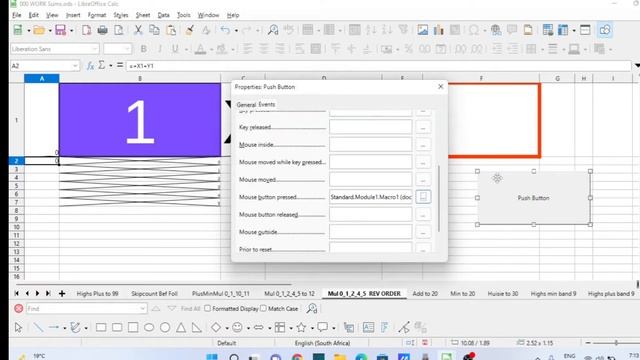Click the Format as Percent icon

(x=409, y=49)
